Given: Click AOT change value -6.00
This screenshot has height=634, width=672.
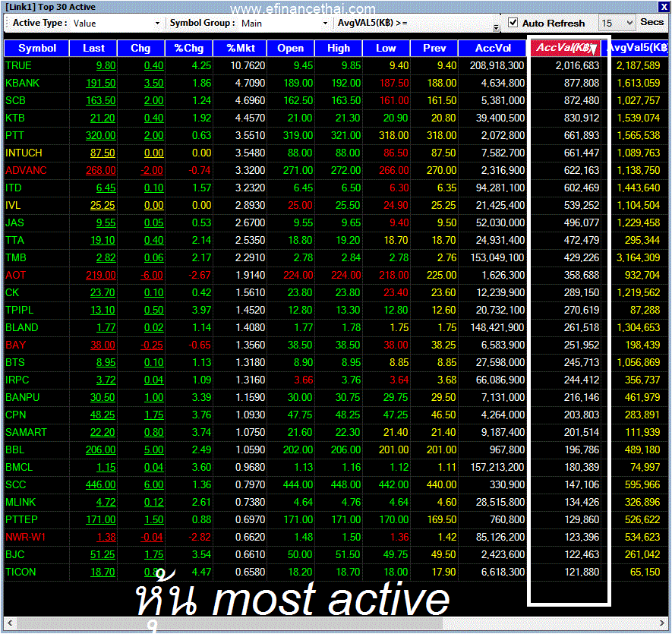Looking at the screenshot, I should click(152, 275).
